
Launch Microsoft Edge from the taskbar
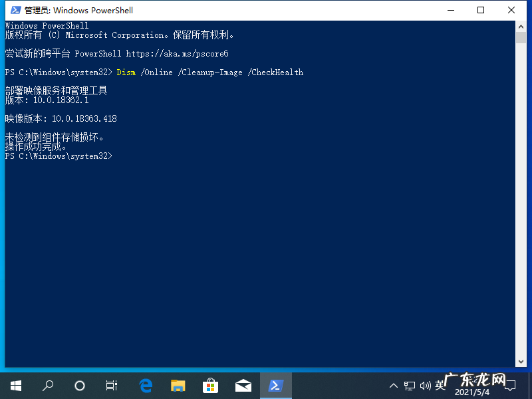tap(146, 385)
